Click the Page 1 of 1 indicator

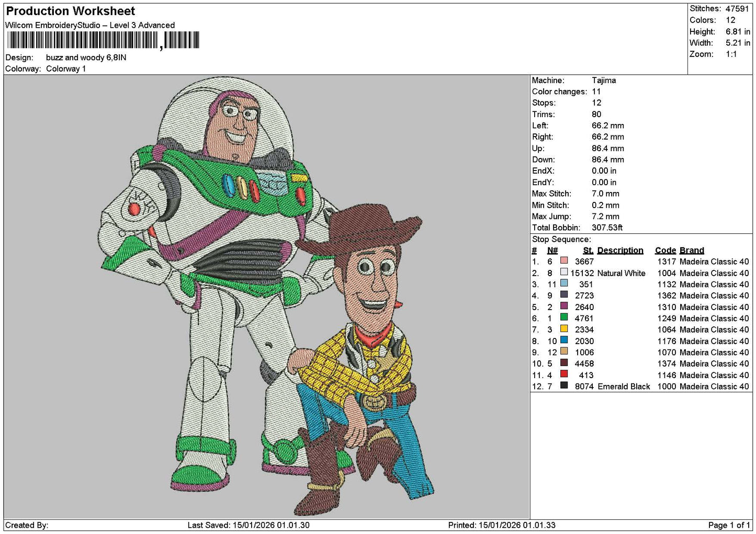point(729,525)
